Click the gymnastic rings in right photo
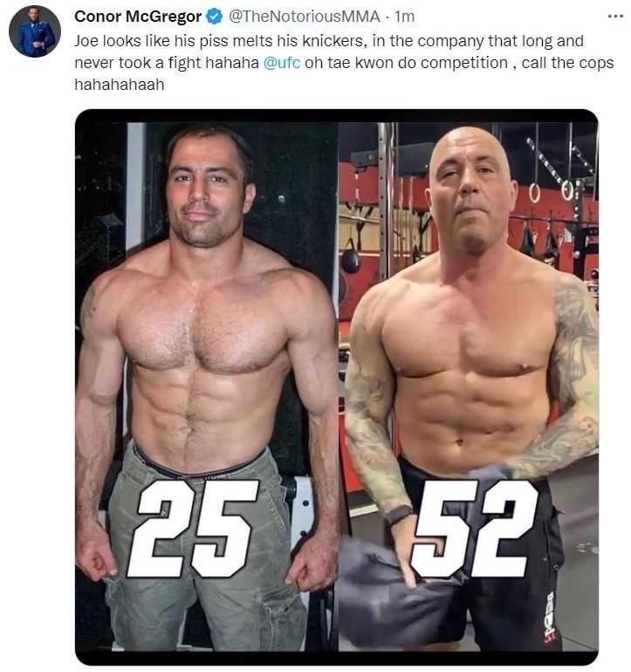The width and height of the screenshot is (631, 672). click(552, 192)
